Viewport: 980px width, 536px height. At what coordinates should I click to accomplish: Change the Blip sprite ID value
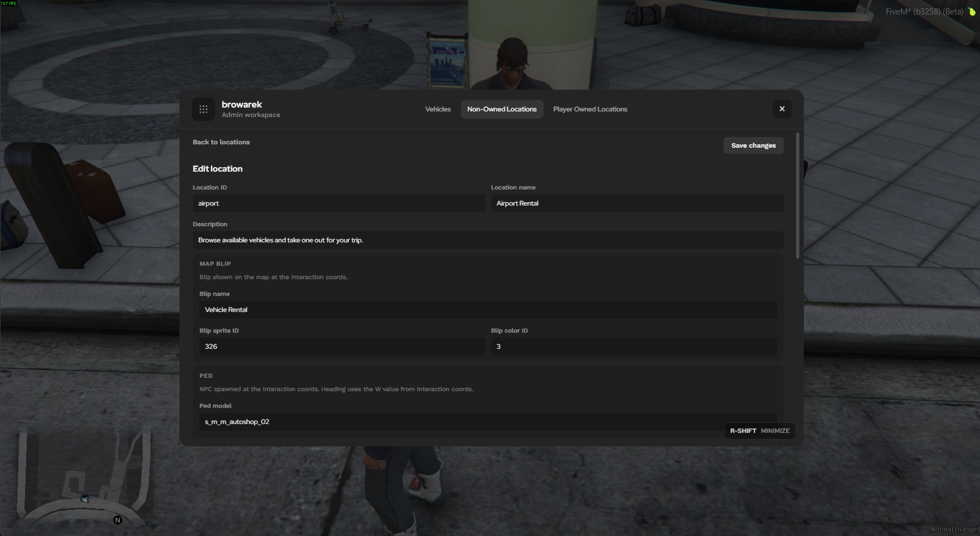tap(342, 347)
